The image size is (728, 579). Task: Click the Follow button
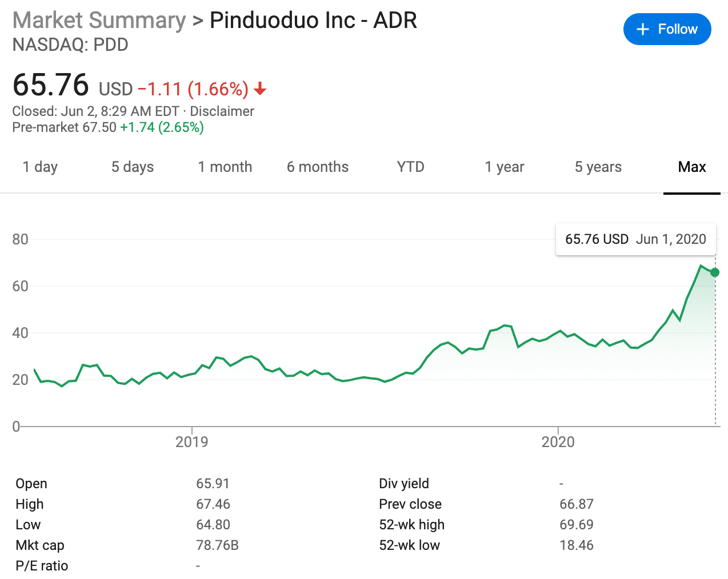667,29
